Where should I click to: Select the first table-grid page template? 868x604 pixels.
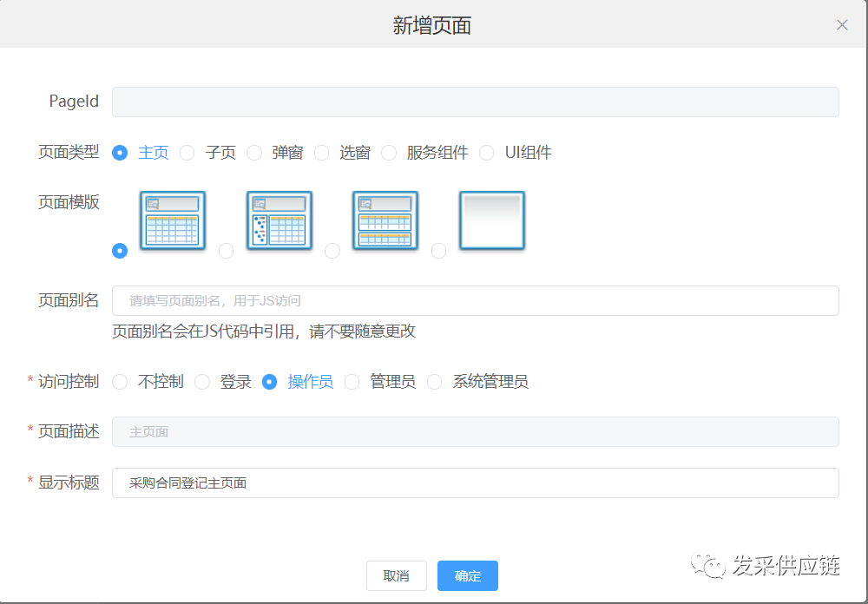(173, 220)
